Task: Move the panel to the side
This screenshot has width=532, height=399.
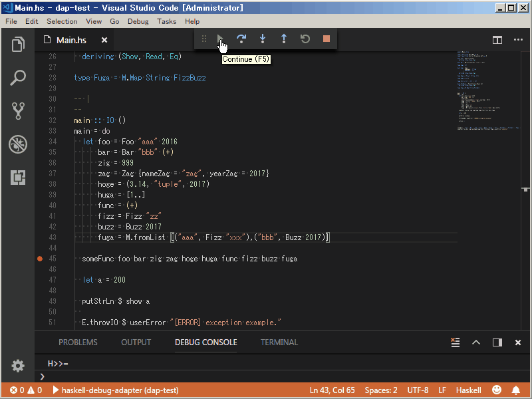Action: pyautogui.click(x=497, y=342)
